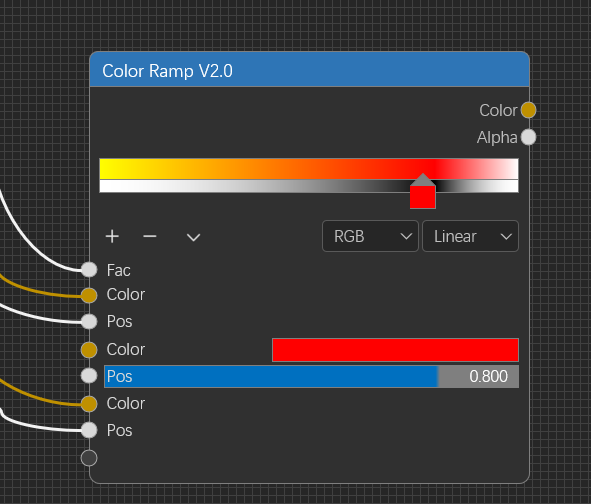Screen dimensions: 591x504
Task: Click the Color Ramp V2.0 node header
Action: pyautogui.click(x=309, y=69)
